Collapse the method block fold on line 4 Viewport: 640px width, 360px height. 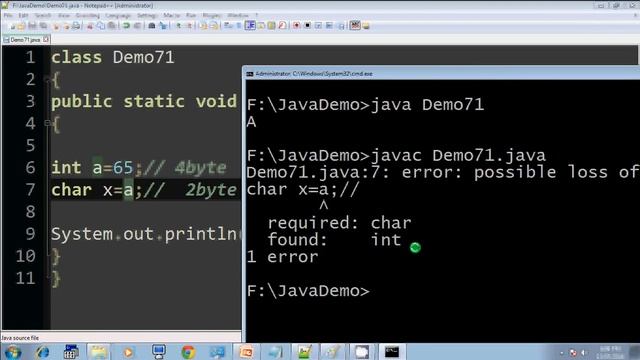tap(47, 122)
